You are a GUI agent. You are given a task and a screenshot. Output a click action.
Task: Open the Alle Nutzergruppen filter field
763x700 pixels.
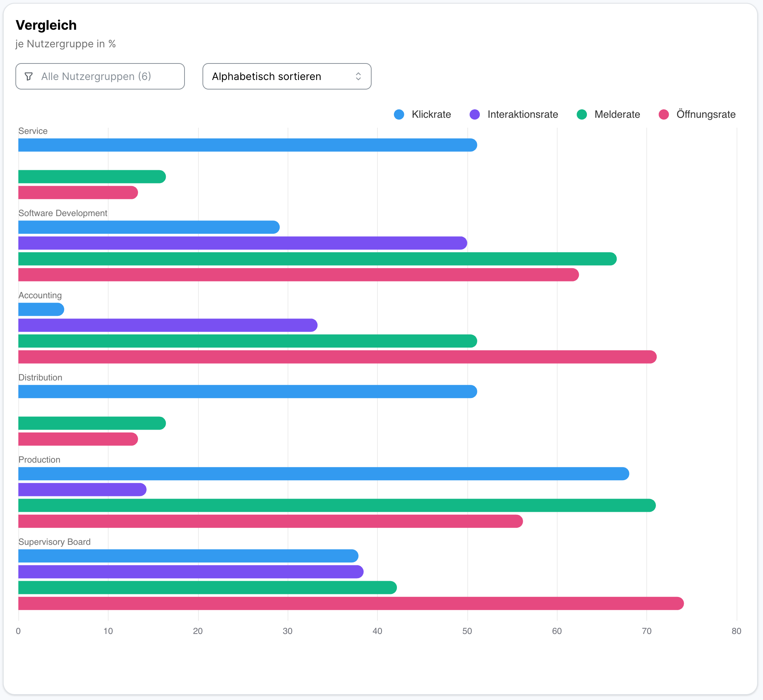(x=100, y=77)
